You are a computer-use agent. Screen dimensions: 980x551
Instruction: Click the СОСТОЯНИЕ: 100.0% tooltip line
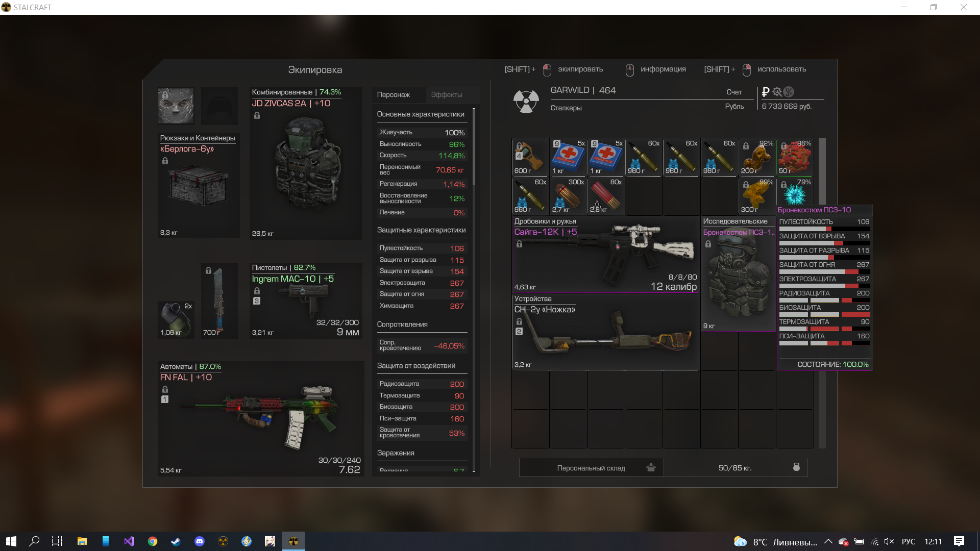833,364
